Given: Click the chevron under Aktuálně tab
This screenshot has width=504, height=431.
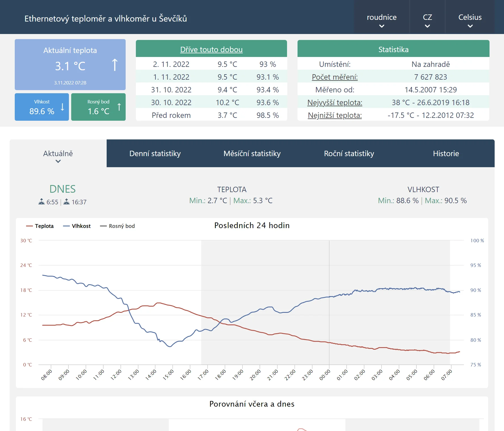Looking at the screenshot, I should tap(58, 162).
